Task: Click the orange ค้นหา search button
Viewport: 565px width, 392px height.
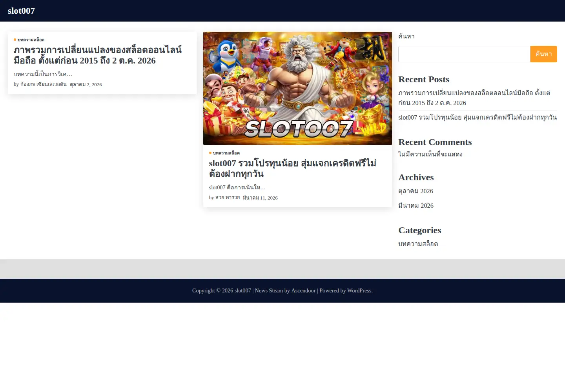Action: click(x=544, y=54)
